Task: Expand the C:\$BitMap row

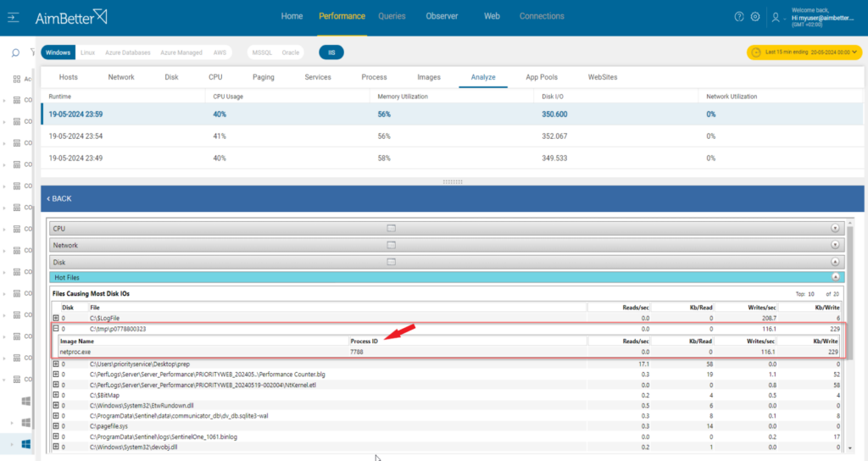Action: (x=56, y=395)
